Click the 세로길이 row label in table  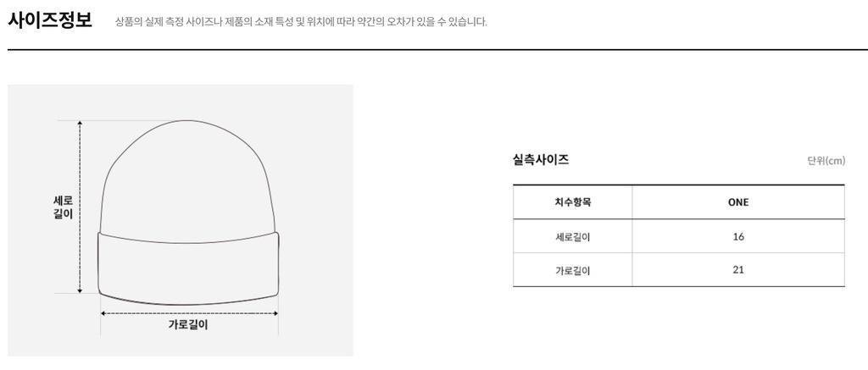click(x=573, y=237)
